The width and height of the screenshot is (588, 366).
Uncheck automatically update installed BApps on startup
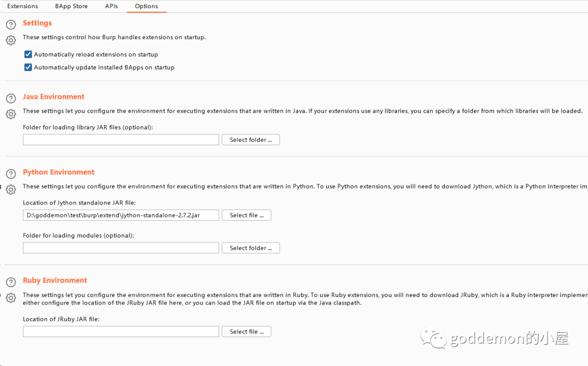[28, 67]
